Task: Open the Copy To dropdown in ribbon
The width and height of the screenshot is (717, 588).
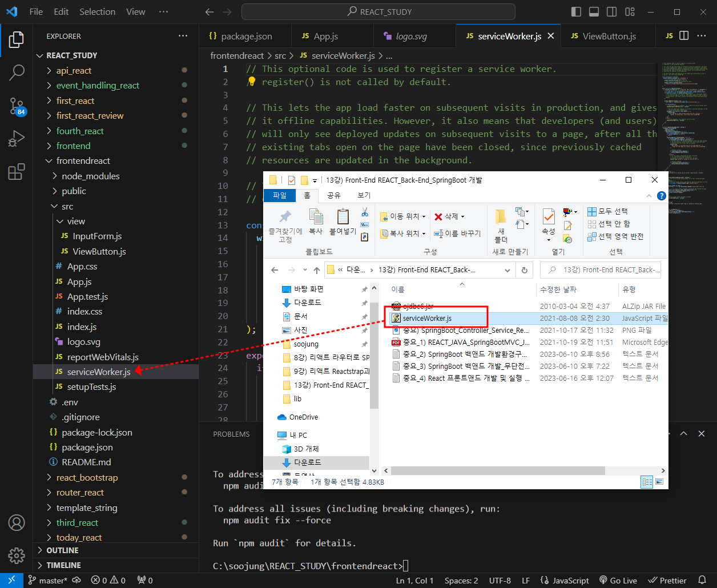Action: click(x=403, y=233)
